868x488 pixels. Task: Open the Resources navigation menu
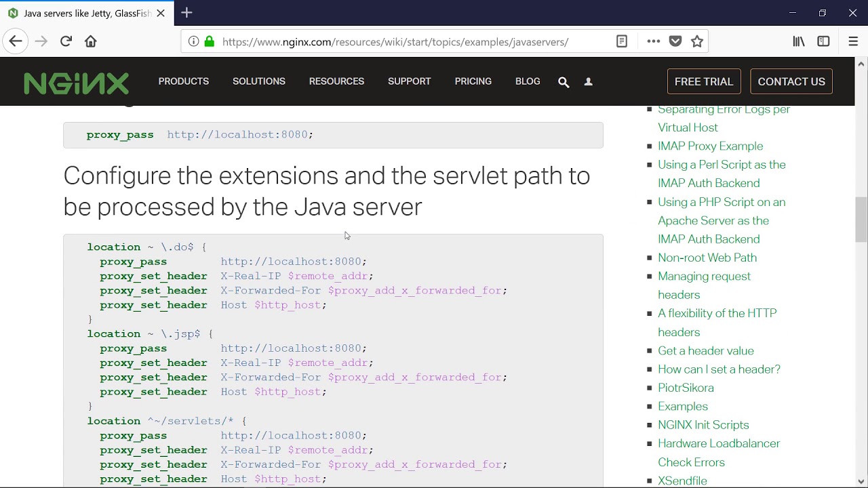336,81
